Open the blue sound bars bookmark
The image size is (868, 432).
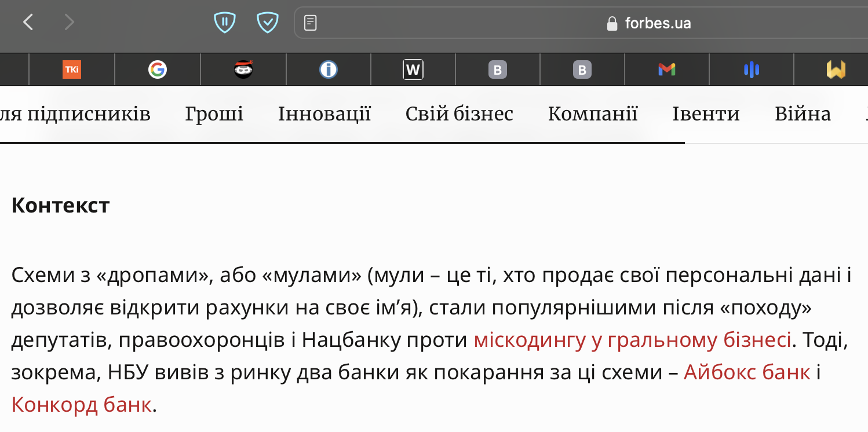pyautogui.click(x=752, y=70)
